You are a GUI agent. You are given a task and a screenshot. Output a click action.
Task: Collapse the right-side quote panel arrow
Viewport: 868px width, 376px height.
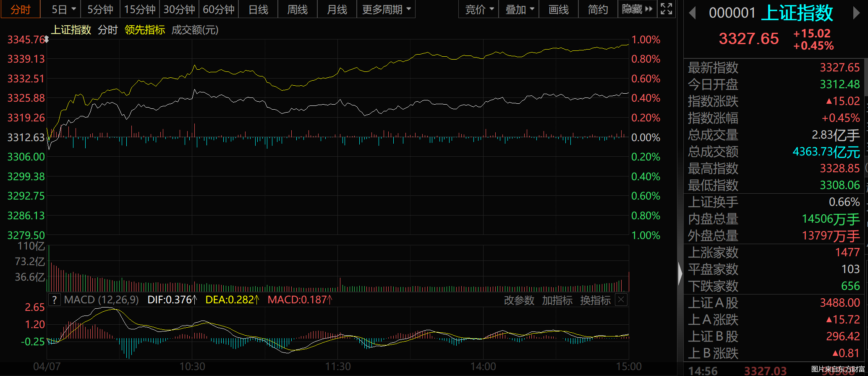click(x=680, y=274)
